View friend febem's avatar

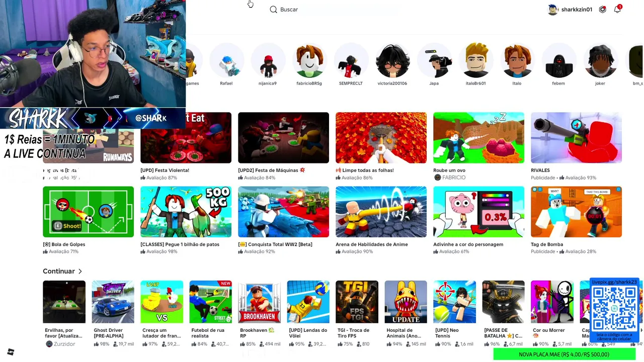click(x=558, y=60)
